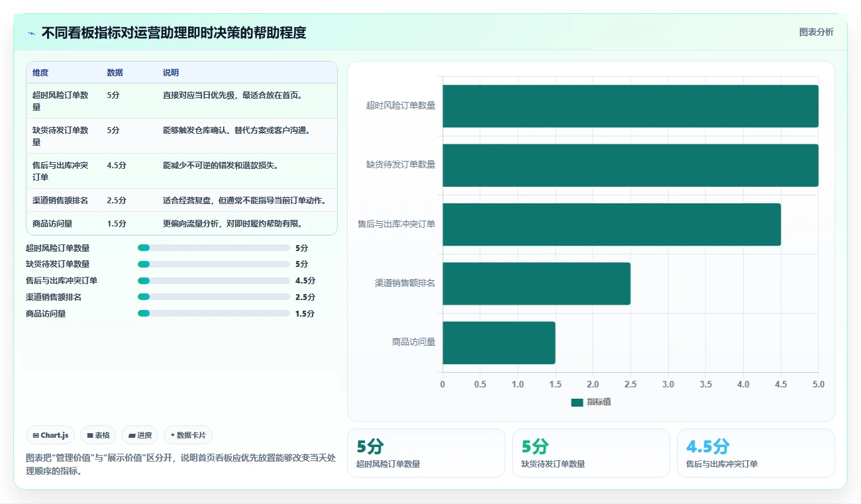Click the 4.5分 cell in the table

(x=117, y=165)
